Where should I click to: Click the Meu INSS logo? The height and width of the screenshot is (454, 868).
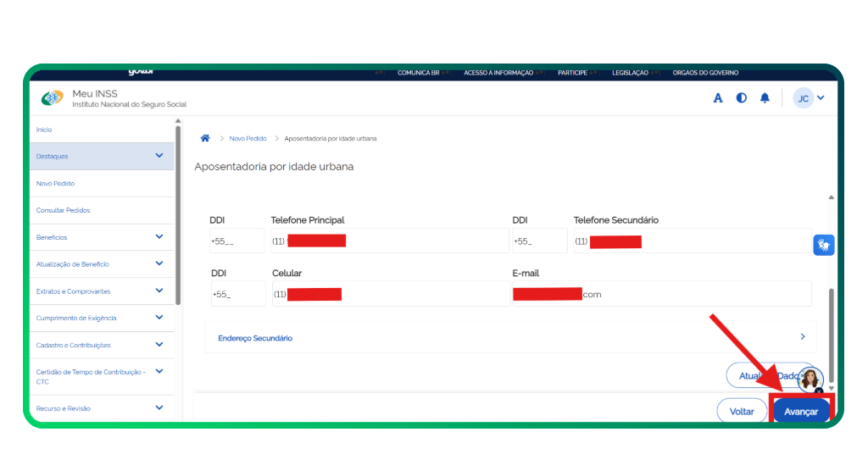53,98
